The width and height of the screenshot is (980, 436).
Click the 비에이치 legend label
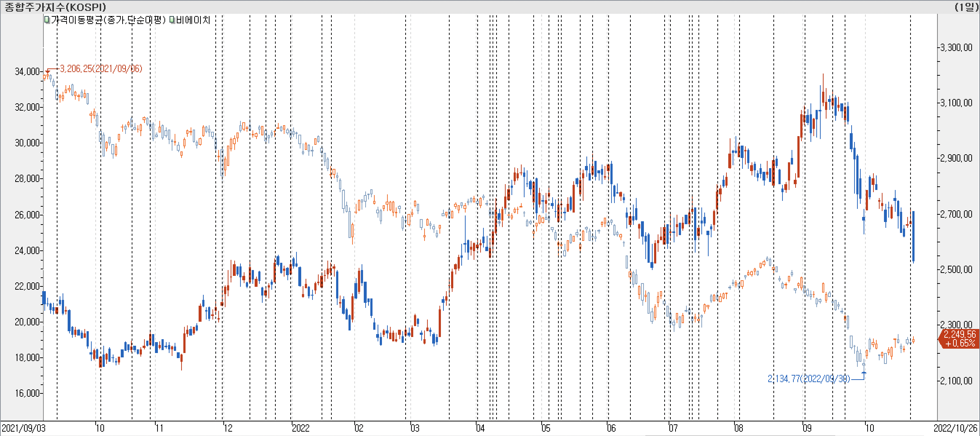coord(193,20)
